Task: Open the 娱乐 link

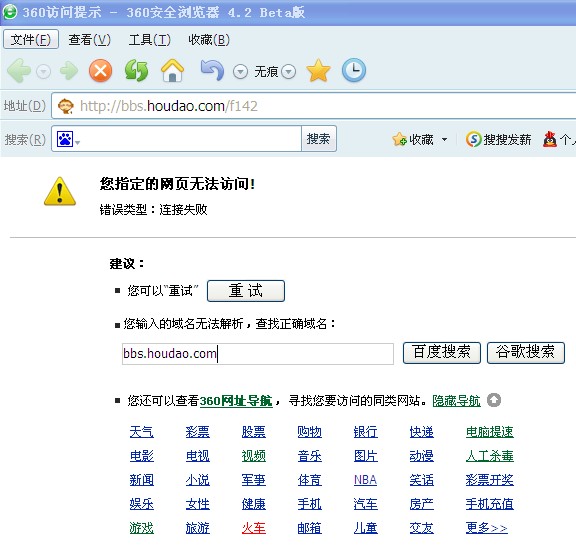Action: tap(141, 504)
